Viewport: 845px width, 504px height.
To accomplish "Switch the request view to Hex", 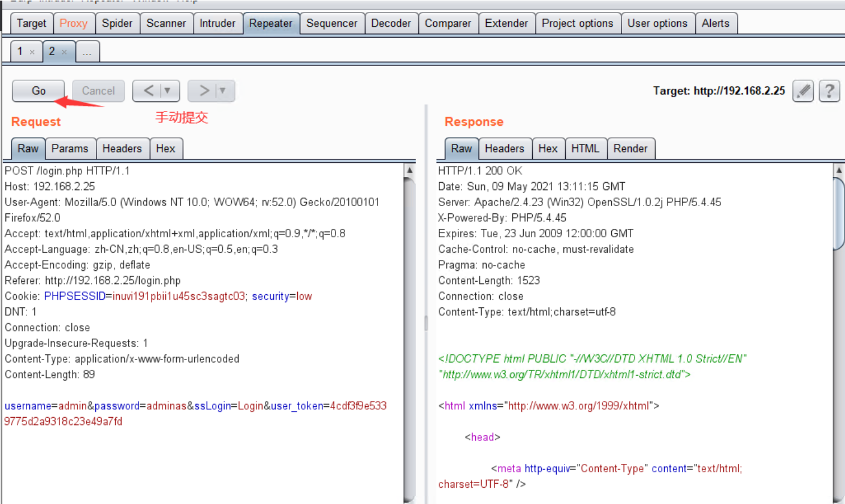I will coord(165,149).
